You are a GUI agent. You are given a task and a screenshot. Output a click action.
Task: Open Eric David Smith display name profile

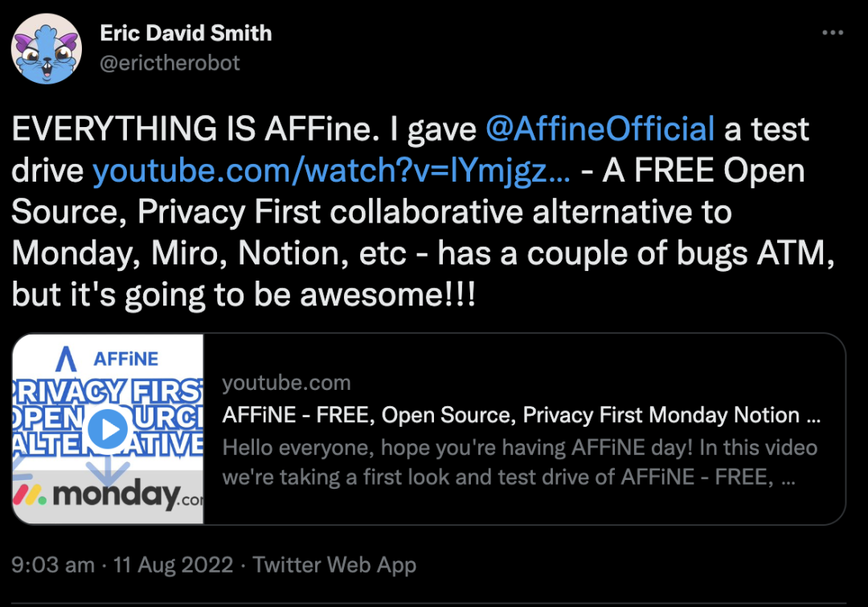tap(186, 34)
